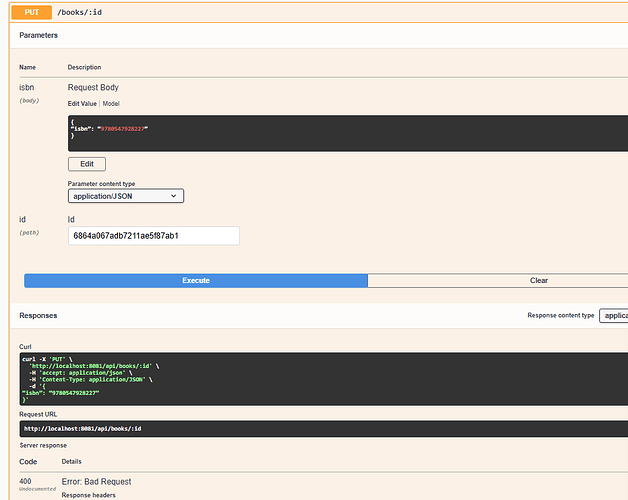Image resolution: width=628 pixels, height=500 pixels.
Task: Click the id path input field
Action: click(x=154, y=236)
